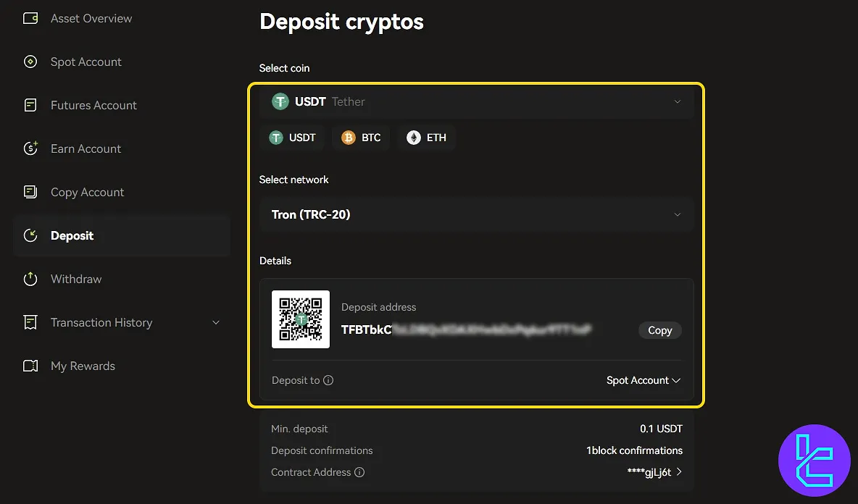Screen dimensions: 858x504
Task: Click the 1block confirmations value
Action: tap(634, 450)
